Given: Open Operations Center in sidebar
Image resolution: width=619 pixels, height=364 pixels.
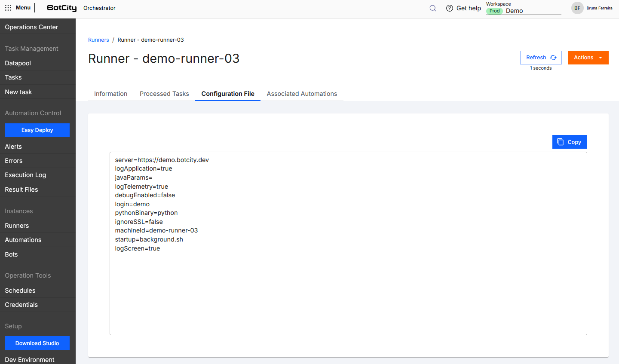Looking at the screenshot, I should point(38,27).
